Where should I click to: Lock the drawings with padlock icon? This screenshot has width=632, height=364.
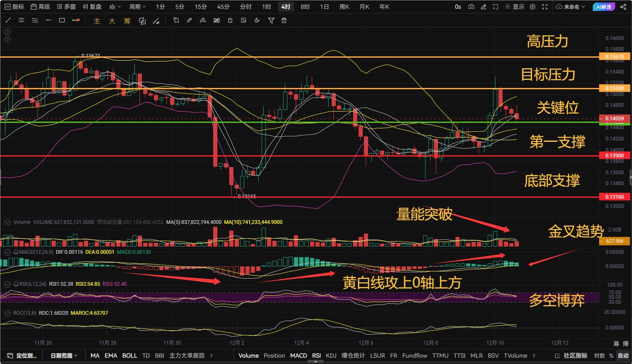tap(230, 20)
